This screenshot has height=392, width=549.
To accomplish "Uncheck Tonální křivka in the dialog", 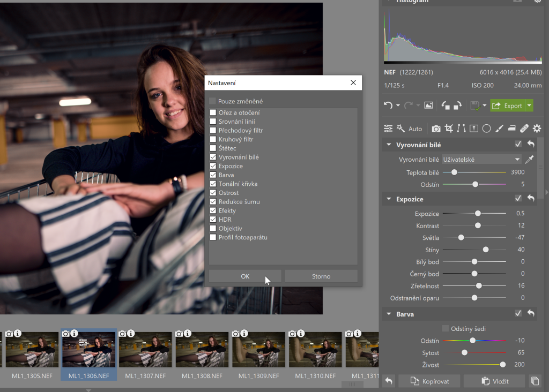I will pyautogui.click(x=213, y=184).
